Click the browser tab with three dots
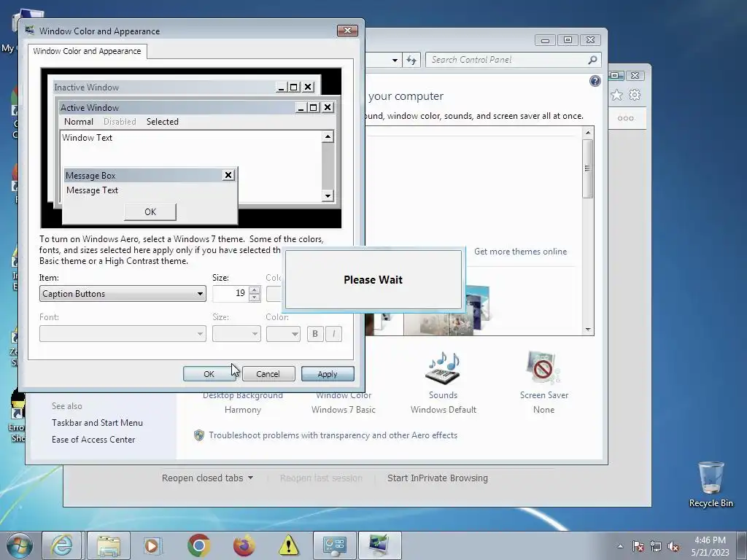 coord(625,119)
